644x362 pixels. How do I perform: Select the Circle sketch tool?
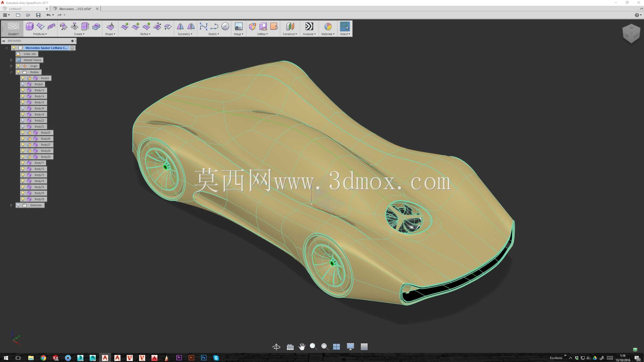tap(225, 26)
